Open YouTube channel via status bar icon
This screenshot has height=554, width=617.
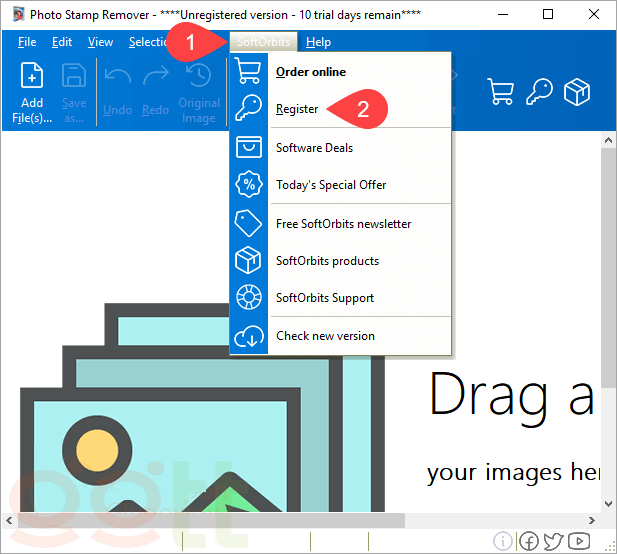click(578, 541)
